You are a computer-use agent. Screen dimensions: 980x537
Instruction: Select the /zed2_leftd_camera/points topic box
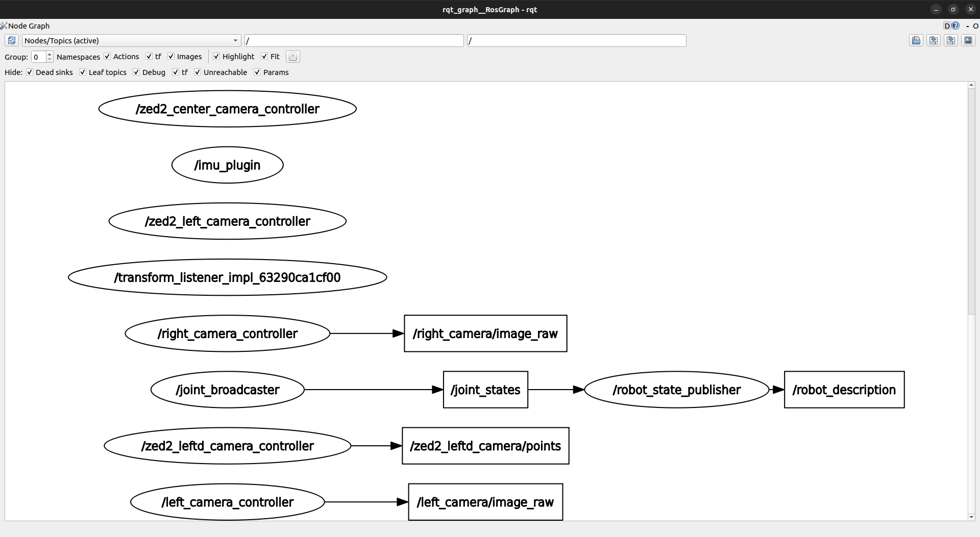point(485,445)
